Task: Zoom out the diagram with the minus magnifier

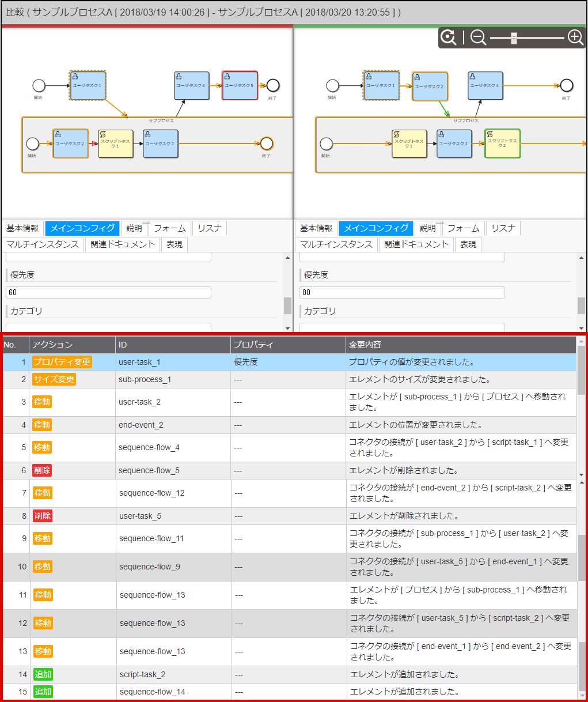Action: 478,37
